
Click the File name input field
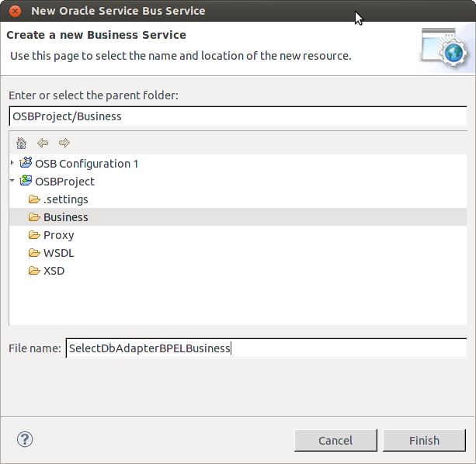tap(266, 348)
